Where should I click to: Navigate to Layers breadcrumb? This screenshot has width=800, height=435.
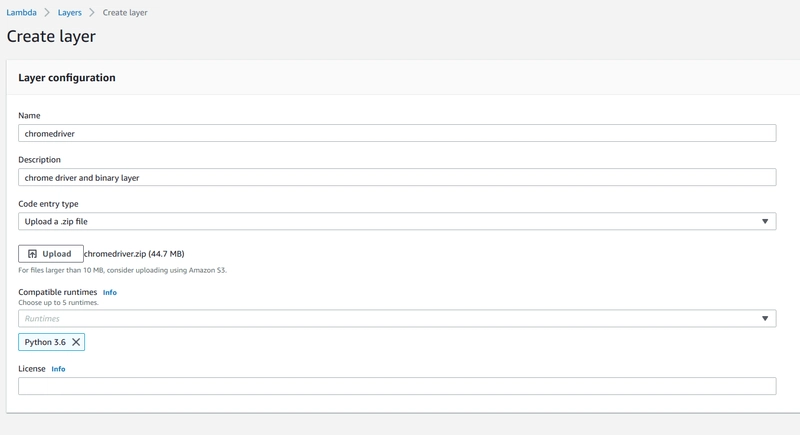(70, 13)
